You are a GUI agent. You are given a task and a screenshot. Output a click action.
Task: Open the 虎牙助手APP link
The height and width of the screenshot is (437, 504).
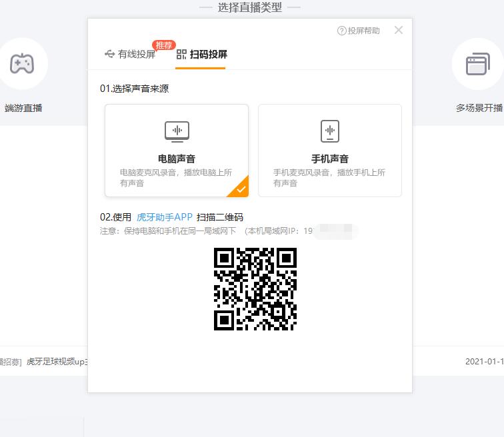pyautogui.click(x=164, y=217)
